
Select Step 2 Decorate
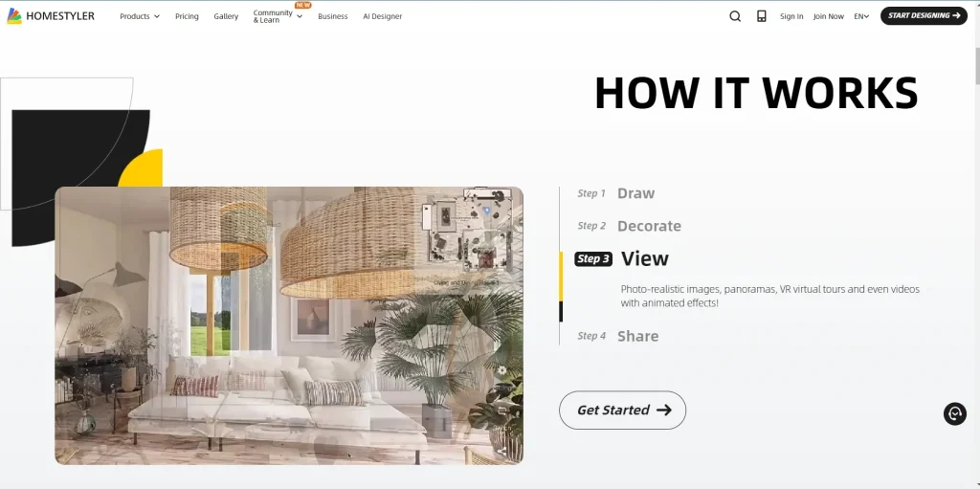pos(629,226)
